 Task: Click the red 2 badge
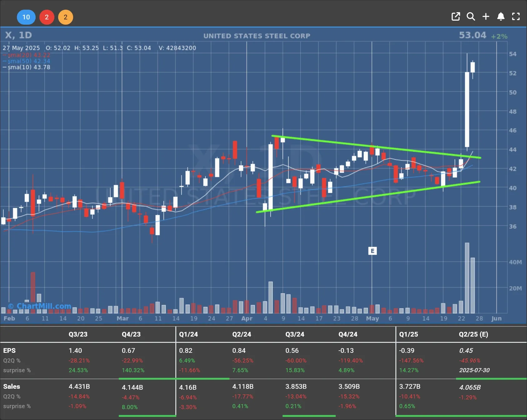(47, 17)
